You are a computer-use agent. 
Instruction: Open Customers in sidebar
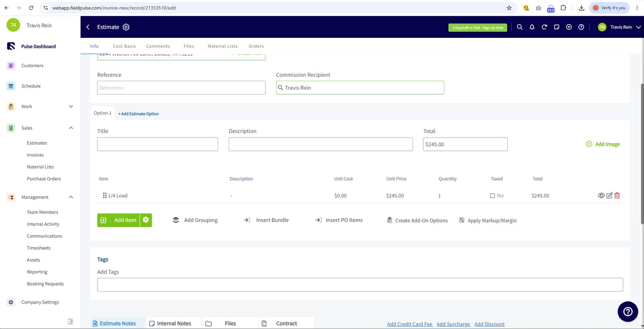32,66
